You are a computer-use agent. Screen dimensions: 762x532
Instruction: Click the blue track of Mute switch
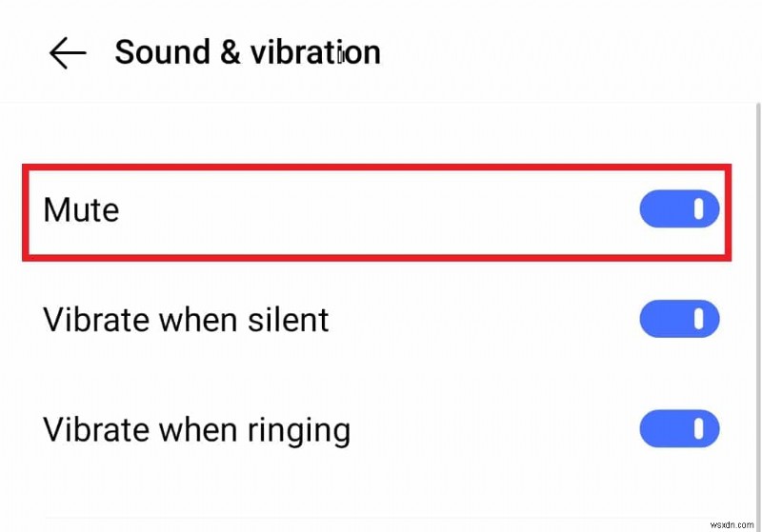point(662,209)
